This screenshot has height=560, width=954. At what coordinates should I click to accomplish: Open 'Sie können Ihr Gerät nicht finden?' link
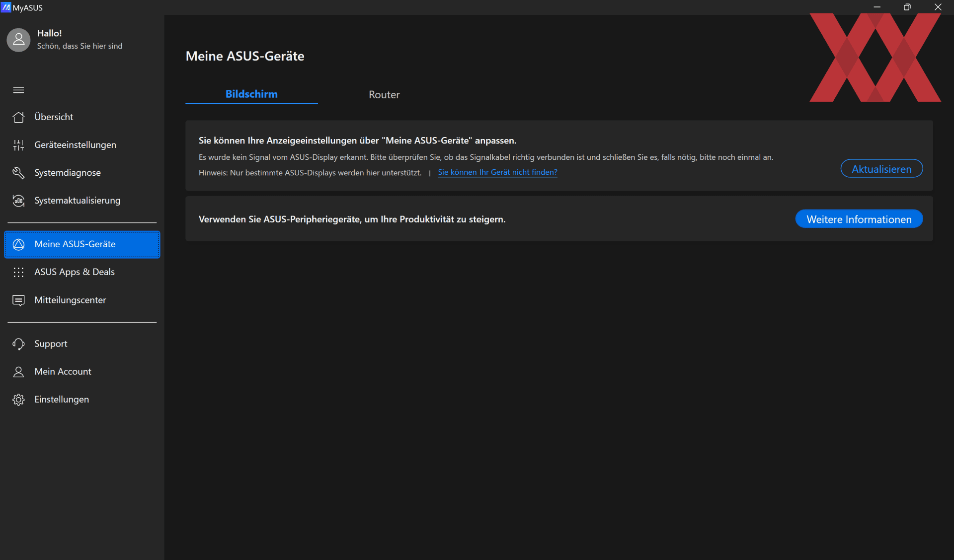[497, 172]
